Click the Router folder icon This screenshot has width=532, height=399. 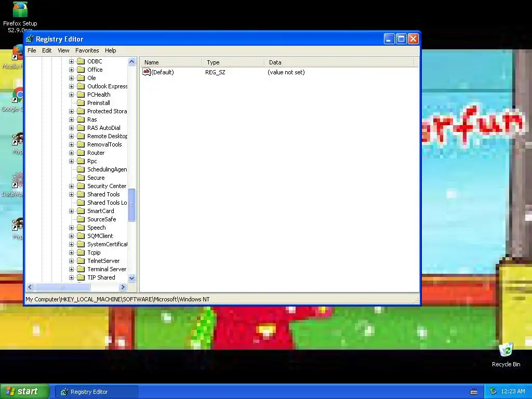pyautogui.click(x=81, y=153)
